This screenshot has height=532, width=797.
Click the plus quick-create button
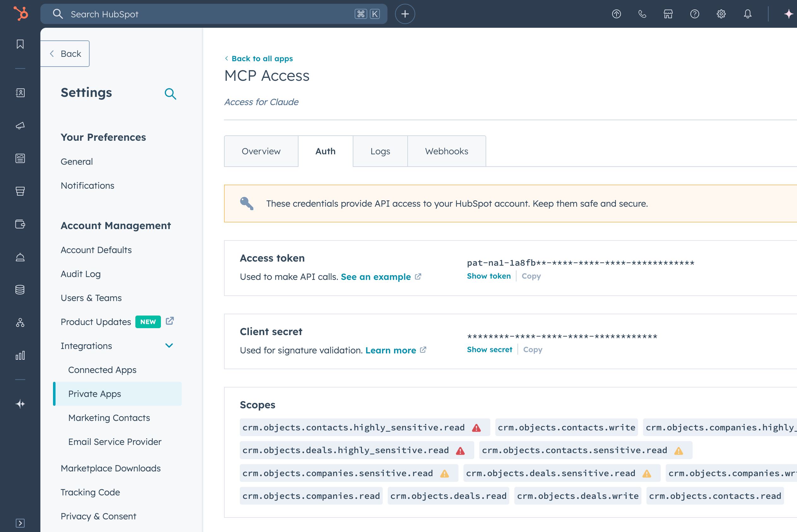[405, 14]
